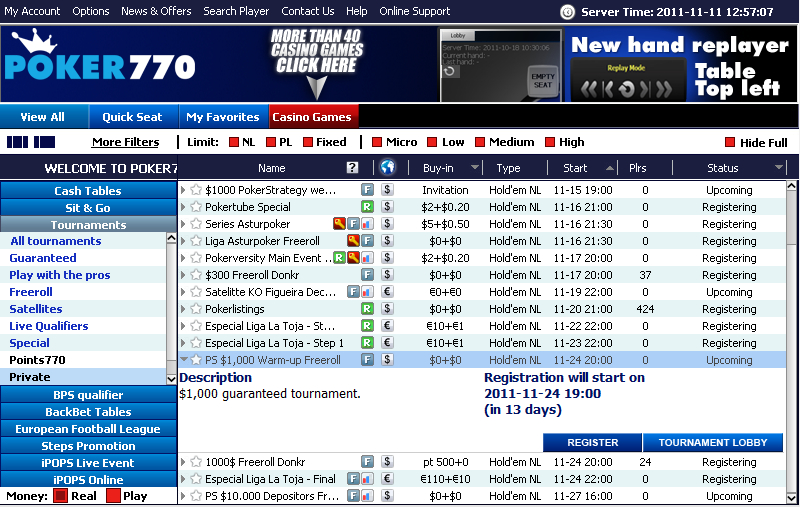Click the server time clock icon

click(x=567, y=12)
